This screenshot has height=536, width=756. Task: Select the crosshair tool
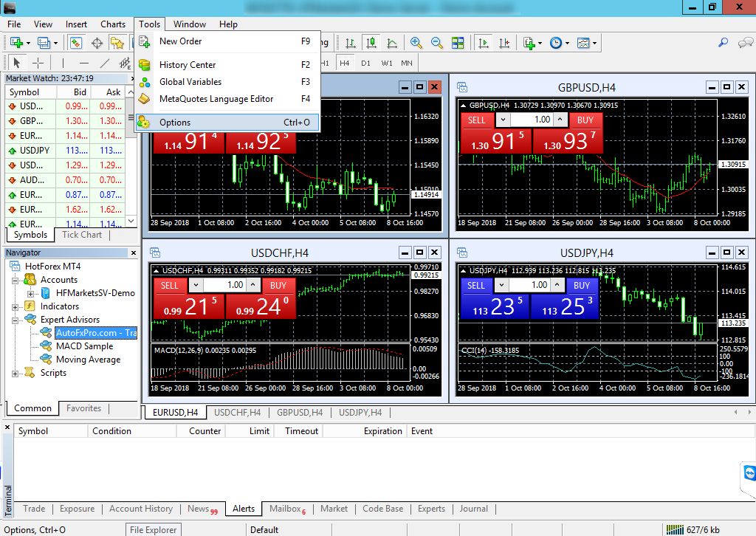coord(38,63)
